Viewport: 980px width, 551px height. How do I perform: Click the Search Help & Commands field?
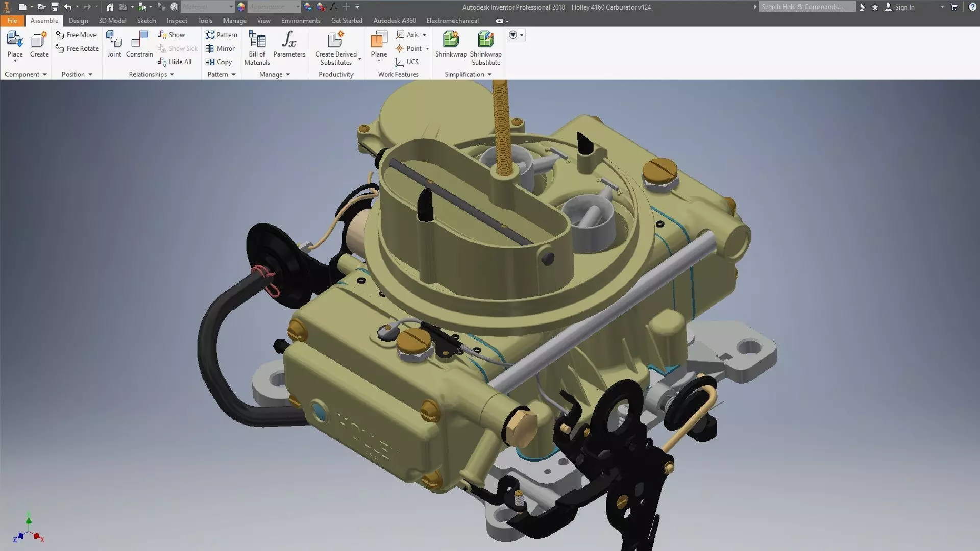[806, 7]
